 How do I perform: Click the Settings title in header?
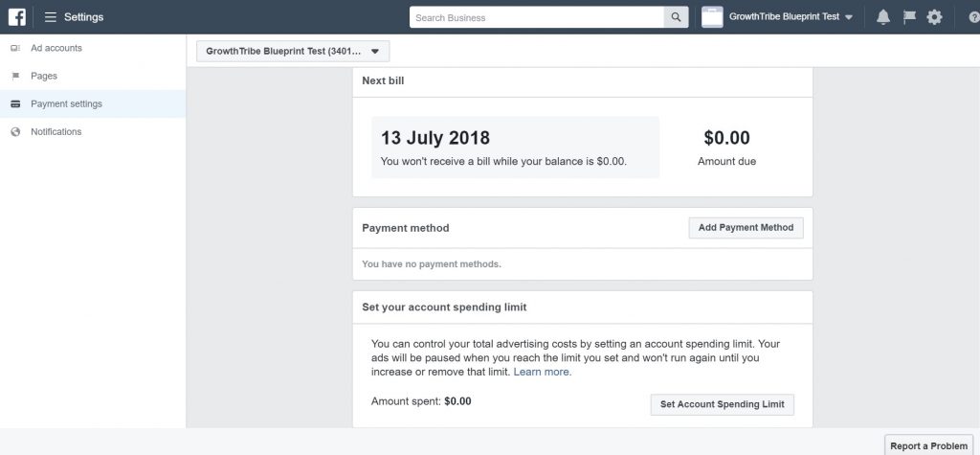84,17
